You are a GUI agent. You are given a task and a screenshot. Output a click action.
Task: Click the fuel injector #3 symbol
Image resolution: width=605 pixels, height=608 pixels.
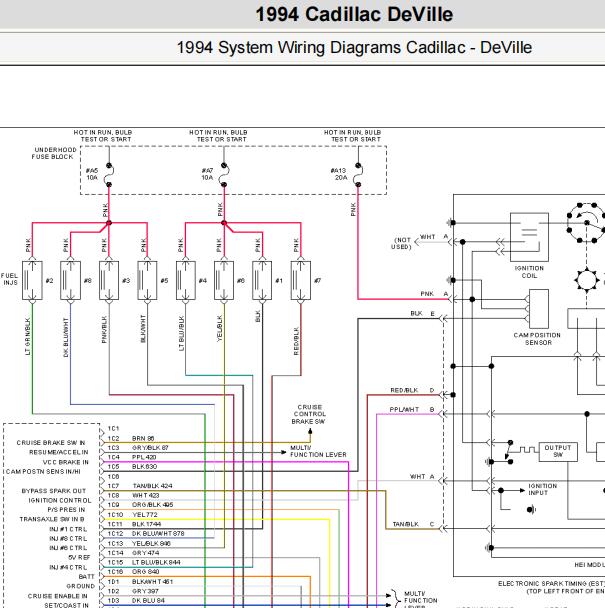point(109,280)
